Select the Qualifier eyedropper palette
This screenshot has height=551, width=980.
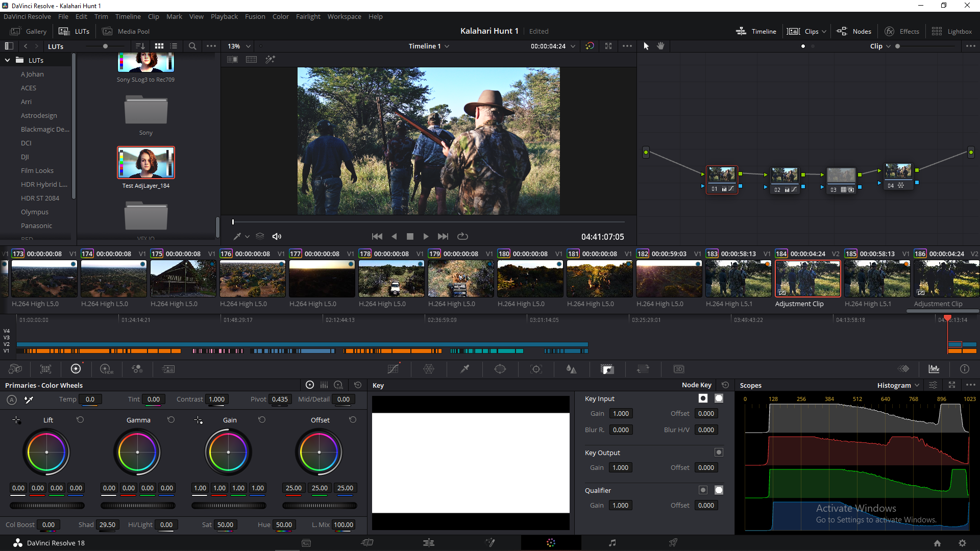coord(464,369)
